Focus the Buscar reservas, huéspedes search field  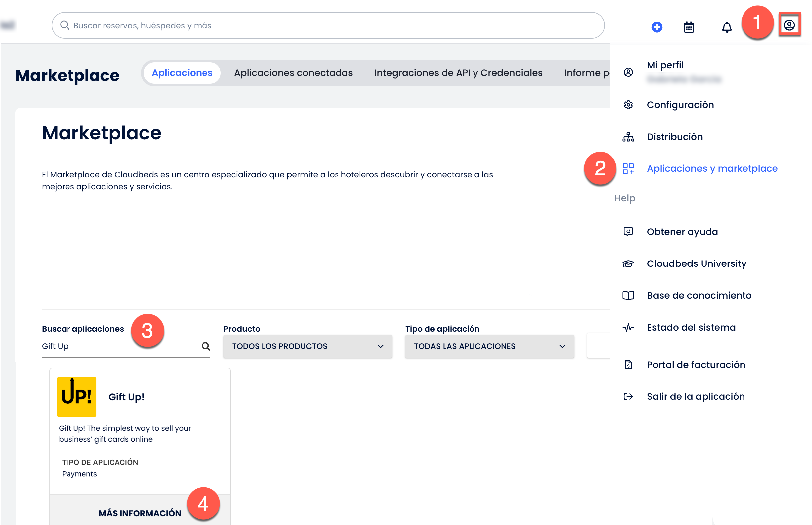point(328,25)
